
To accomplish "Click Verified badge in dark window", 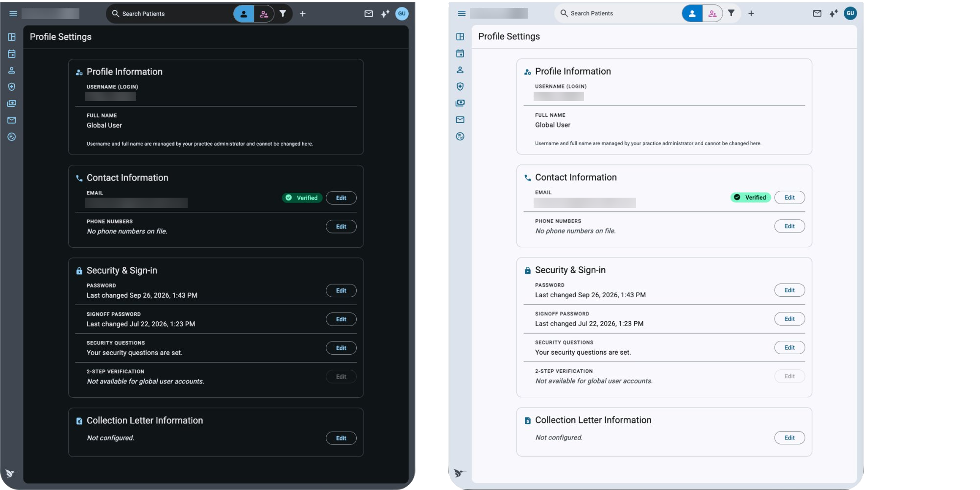I will tap(302, 198).
